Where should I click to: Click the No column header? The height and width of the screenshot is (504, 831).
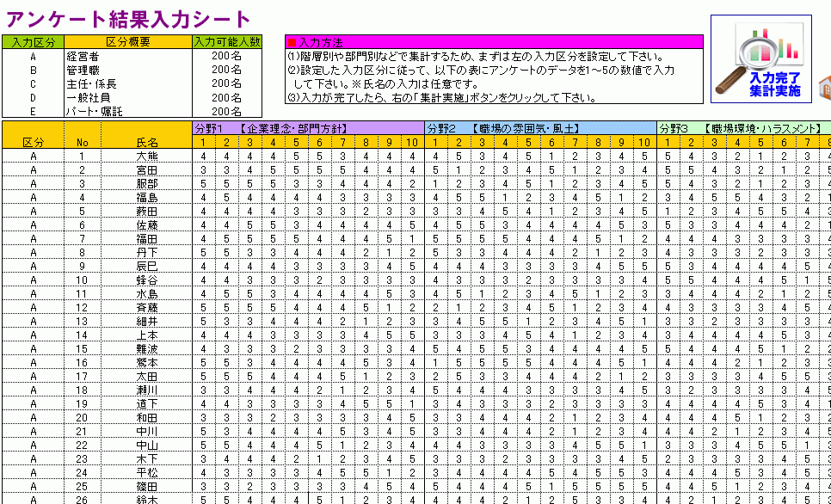click(83, 142)
